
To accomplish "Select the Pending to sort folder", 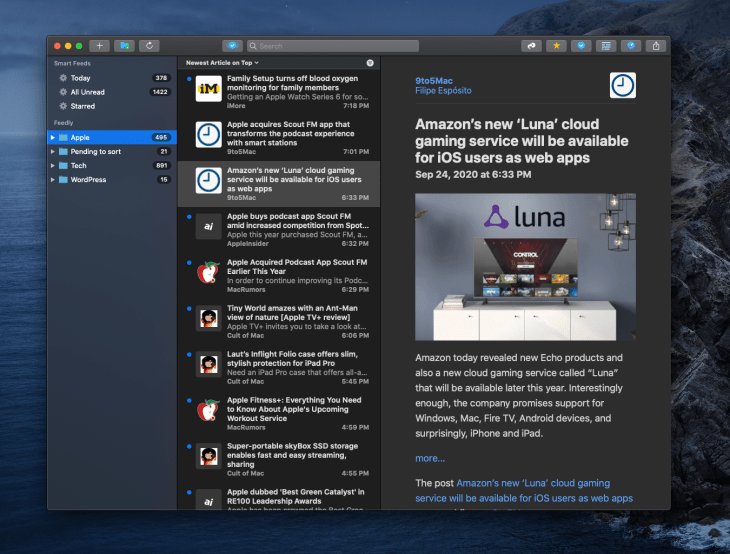I will coord(112,152).
